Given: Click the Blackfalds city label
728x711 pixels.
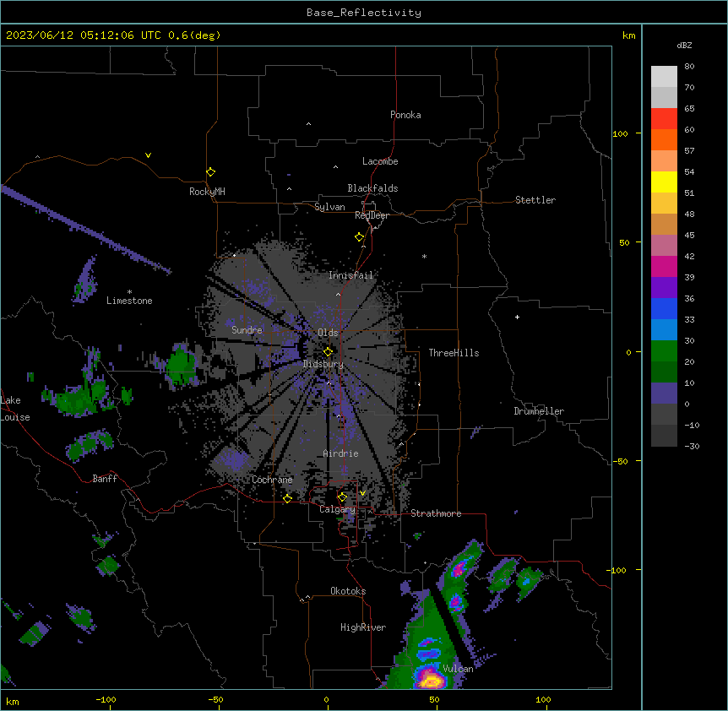Looking at the screenshot, I should 372,188.
